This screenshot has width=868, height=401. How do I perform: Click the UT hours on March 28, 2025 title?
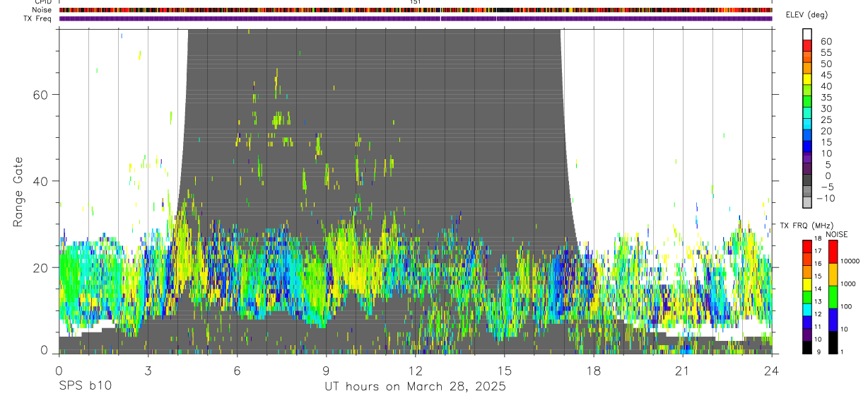click(x=415, y=387)
